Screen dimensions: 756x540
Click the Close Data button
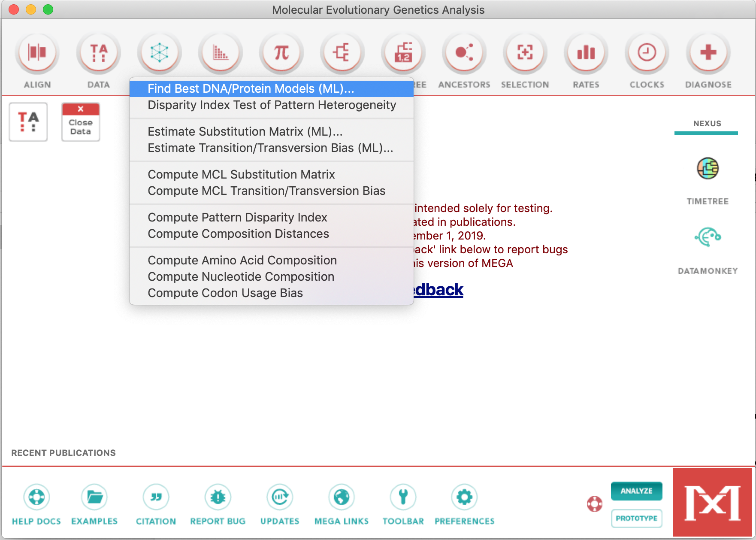point(80,121)
